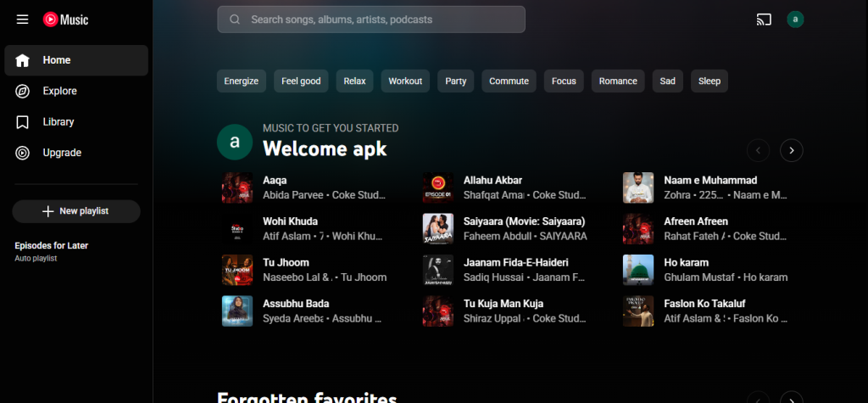The image size is (868, 403).
Task: Open the Cast to device icon
Action: click(763, 20)
